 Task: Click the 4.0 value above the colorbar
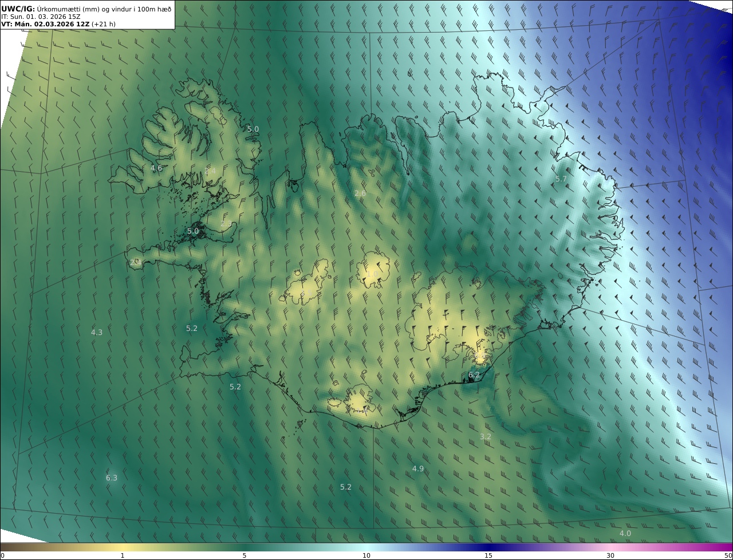(x=625, y=534)
